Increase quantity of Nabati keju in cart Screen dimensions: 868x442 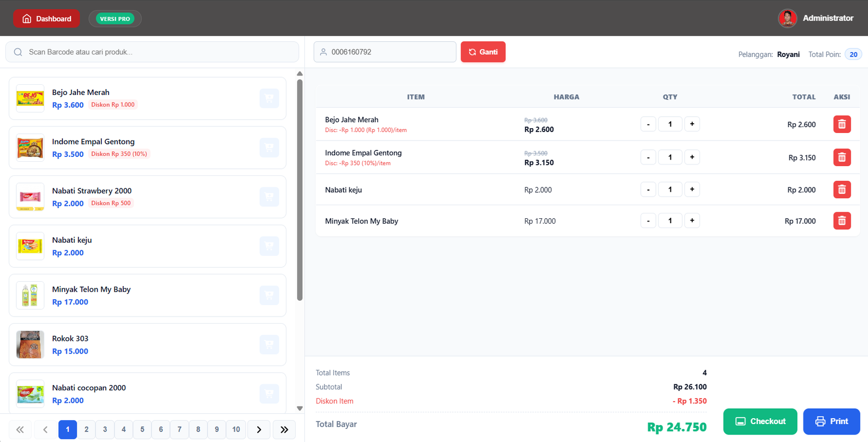(692, 190)
